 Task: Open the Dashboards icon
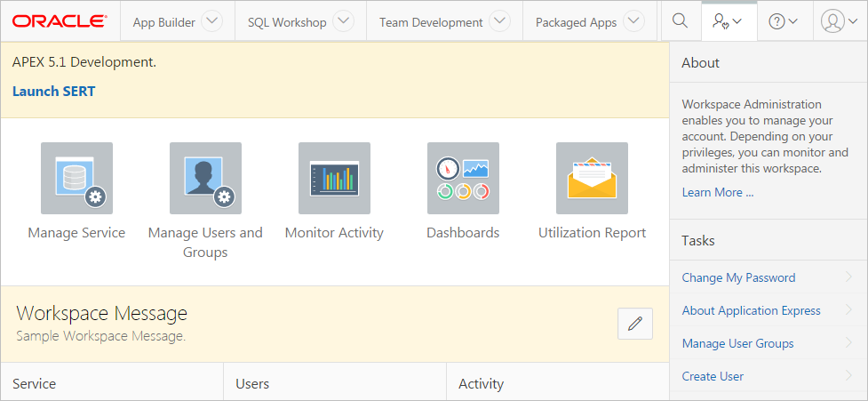coord(463,178)
